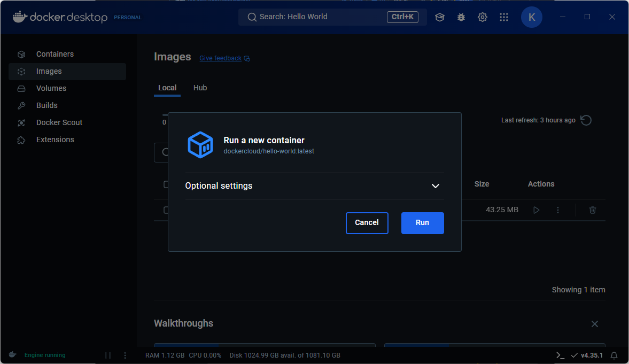Click the images filter search box
Image resolution: width=629 pixels, height=364 pixels.
click(x=161, y=152)
